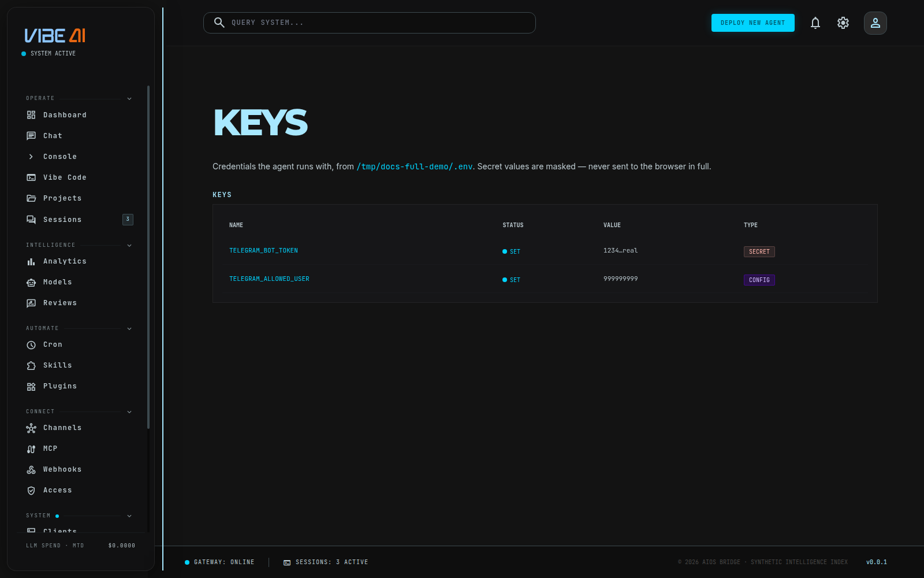Click the Sessions count badge 3
Image resolution: width=924 pixels, height=578 pixels.
click(x=128, y=220)
